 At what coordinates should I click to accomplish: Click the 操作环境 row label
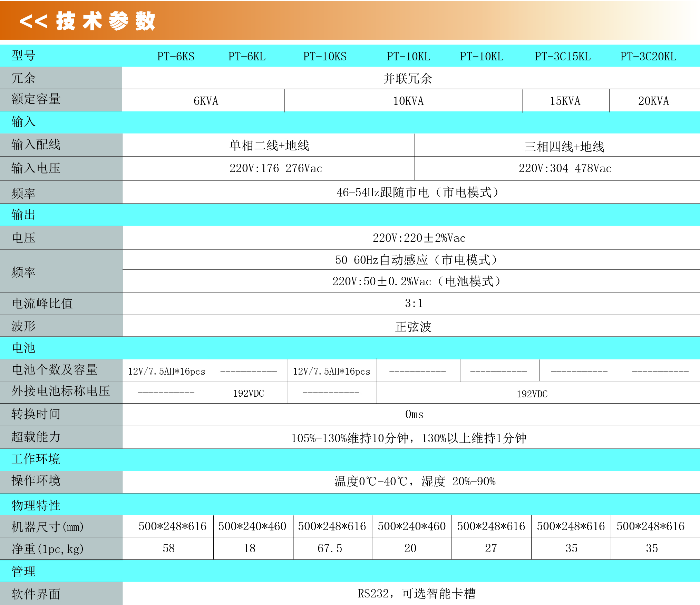(x=36, y=480)
